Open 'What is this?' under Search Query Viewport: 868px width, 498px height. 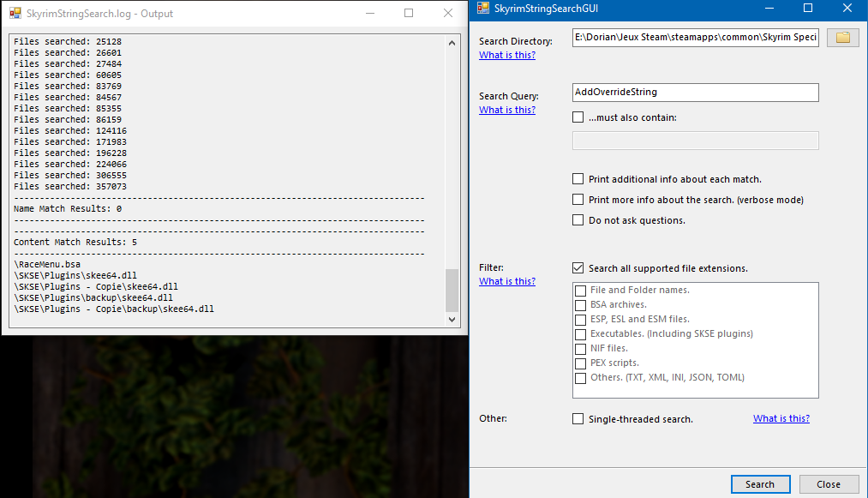pos(507,110)
